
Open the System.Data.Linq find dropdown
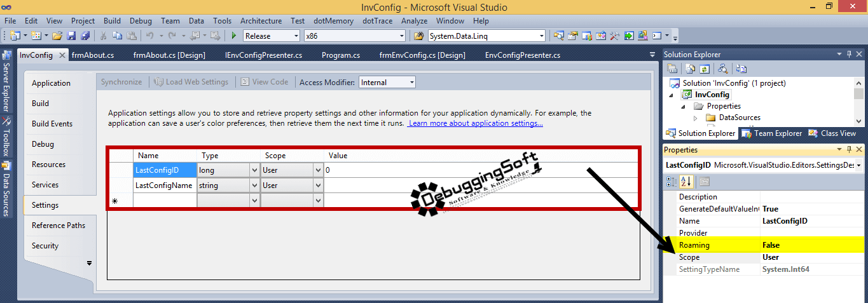pos(541,36)
